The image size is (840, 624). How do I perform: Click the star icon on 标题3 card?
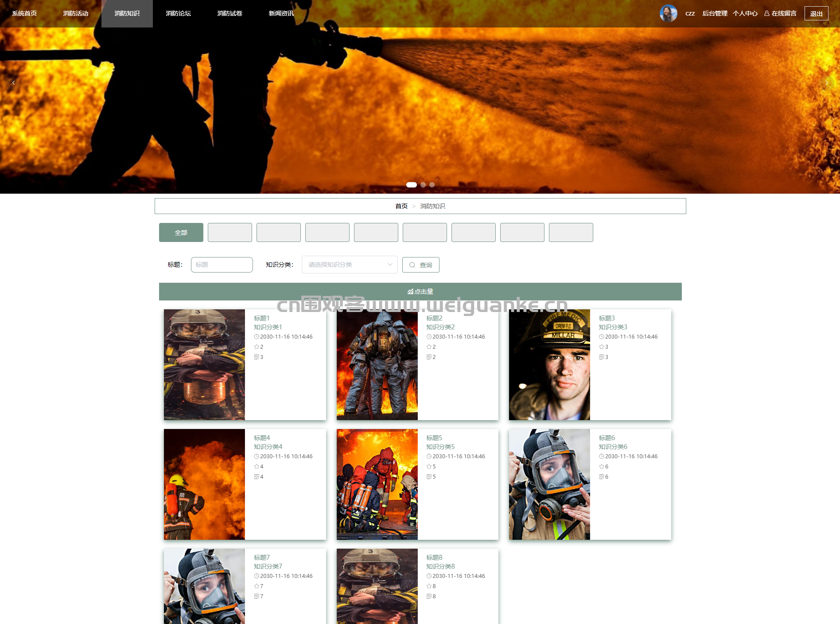(602, 347)
